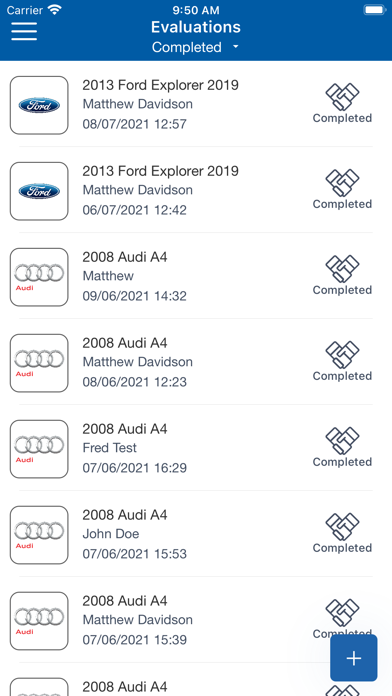Open the hamburger navigation menu

click(x=24, y=31)
